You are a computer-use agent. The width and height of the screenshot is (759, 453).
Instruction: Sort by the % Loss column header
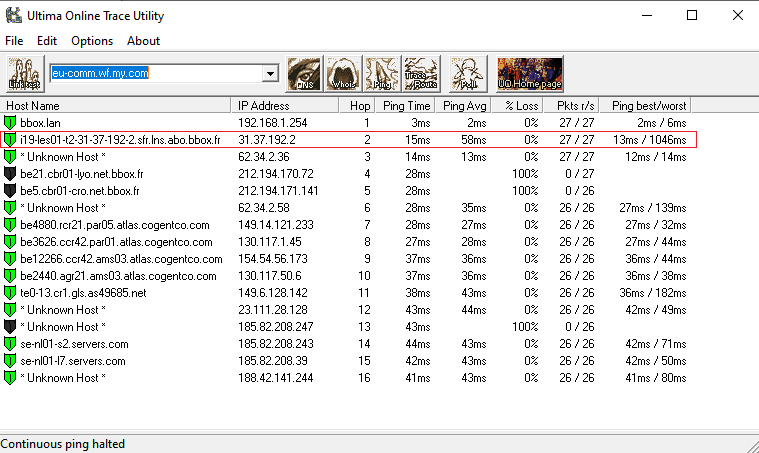pos(518,106)
